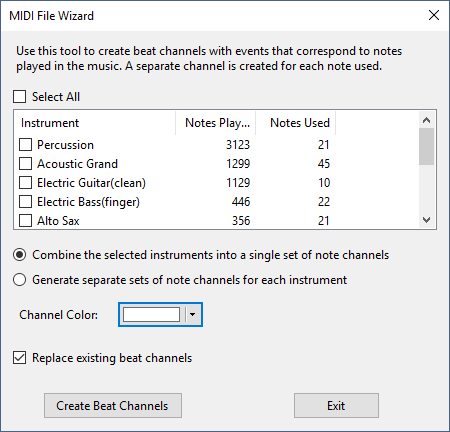
Task: Click the white Channel Color swatch
Action: tap(151, 314)
